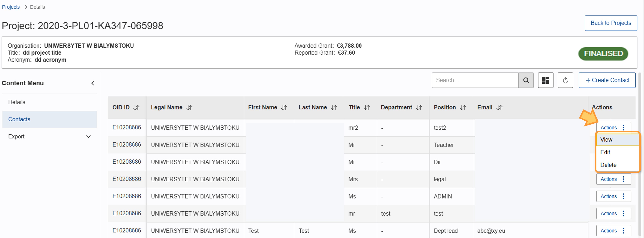Image resolution: width=644 pixels, height=238 pixels.
Task: Sort by Email column arrows
Action: [x=499, y=107]
